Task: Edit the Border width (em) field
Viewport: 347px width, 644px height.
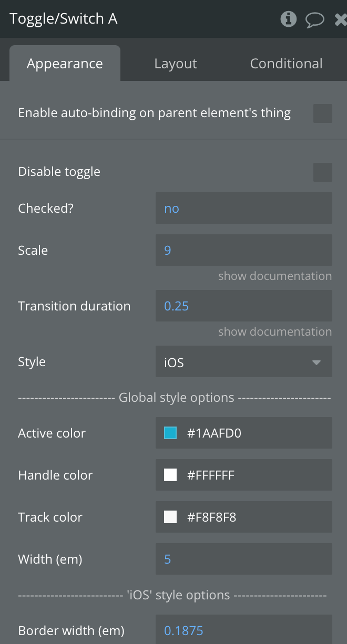Action: point(244,629)
